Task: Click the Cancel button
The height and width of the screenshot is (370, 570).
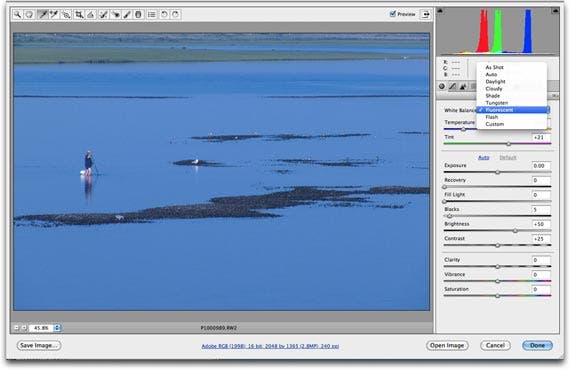Action: point(495,345)
